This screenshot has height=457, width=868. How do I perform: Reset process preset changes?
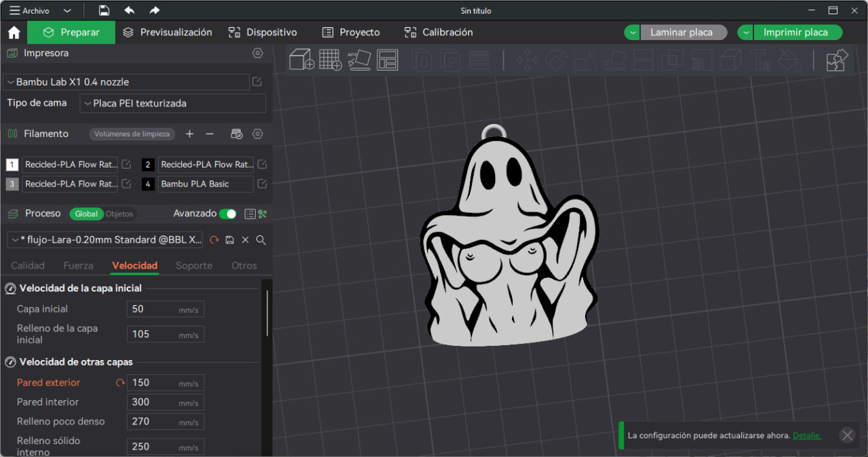tap(214, 240)
